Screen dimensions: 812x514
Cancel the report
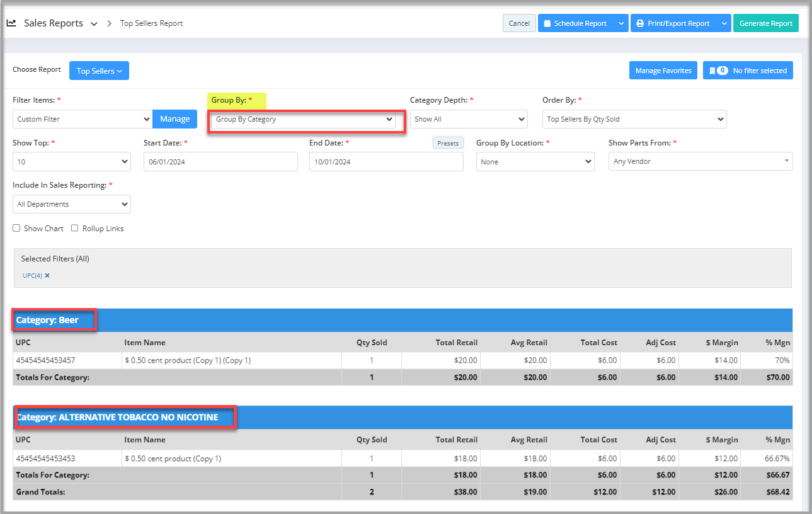tap(519, 23)
